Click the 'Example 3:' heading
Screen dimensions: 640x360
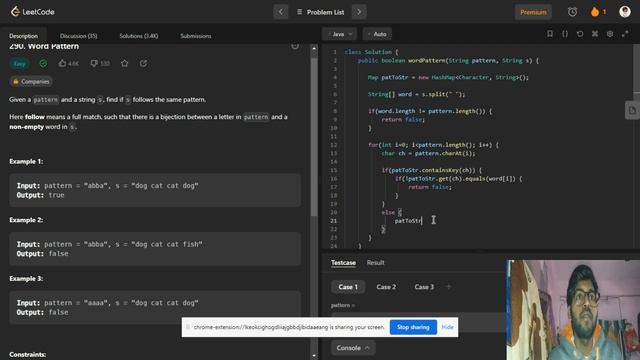point(26,279)
